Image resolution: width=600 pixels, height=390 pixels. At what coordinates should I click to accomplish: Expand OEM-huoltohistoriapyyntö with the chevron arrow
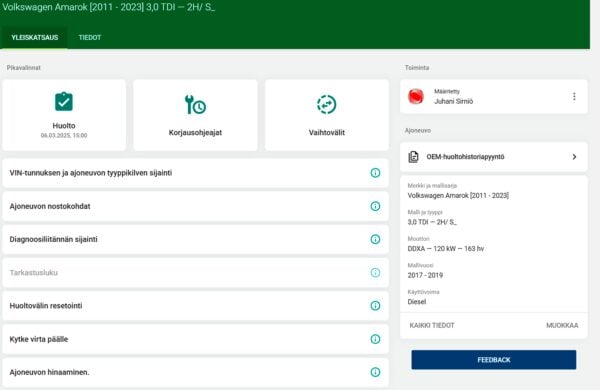tap(574, 157)
